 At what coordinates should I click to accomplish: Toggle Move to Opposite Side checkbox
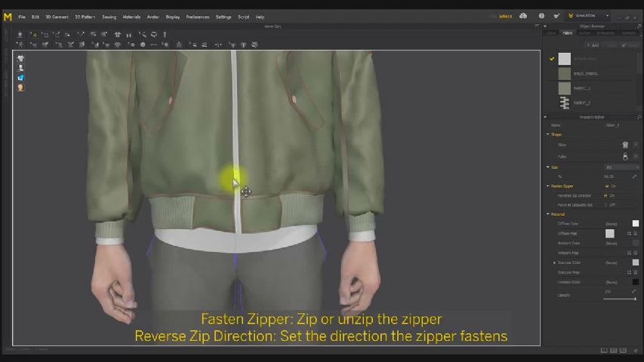[605, 204]
